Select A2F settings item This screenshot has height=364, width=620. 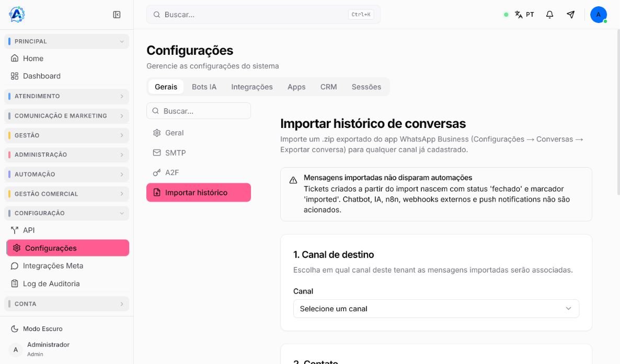point(199,172)
